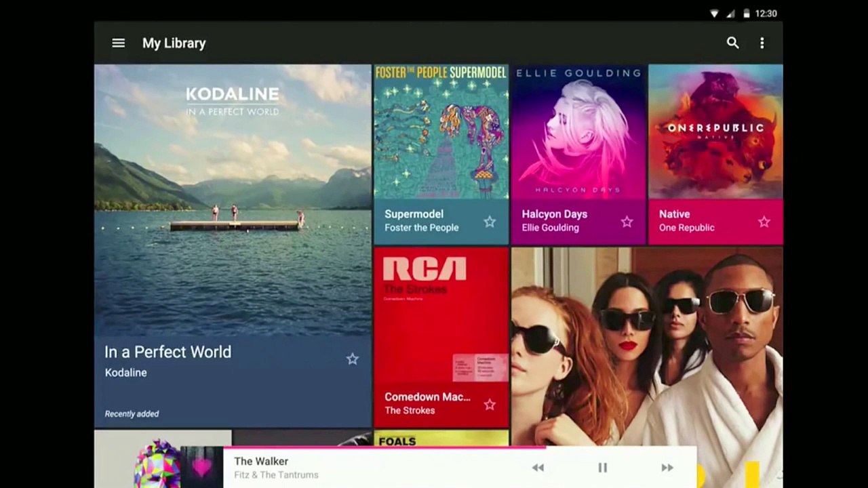Screen dimensions: 868x488
Task: Click the cellular signal status icon
Action: [730, 14]
